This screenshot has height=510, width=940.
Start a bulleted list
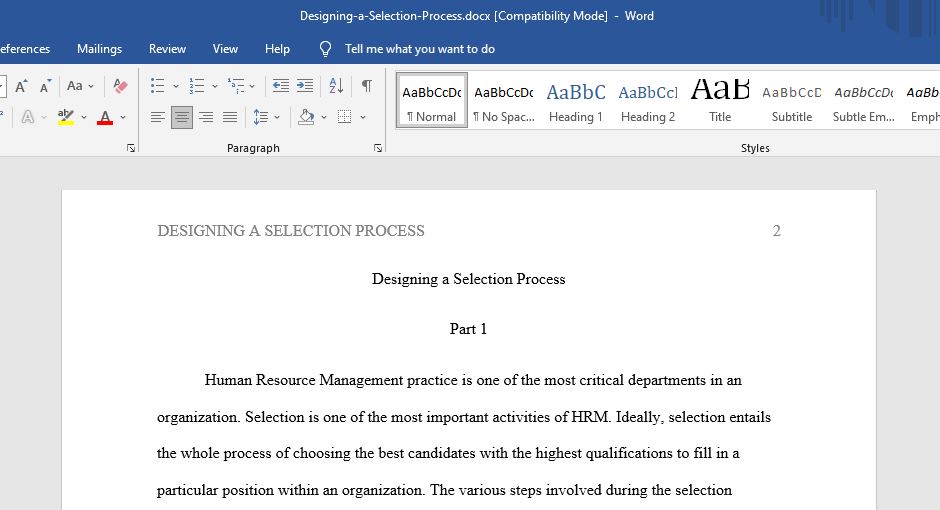pyautogui.click(x=158, y=86)
